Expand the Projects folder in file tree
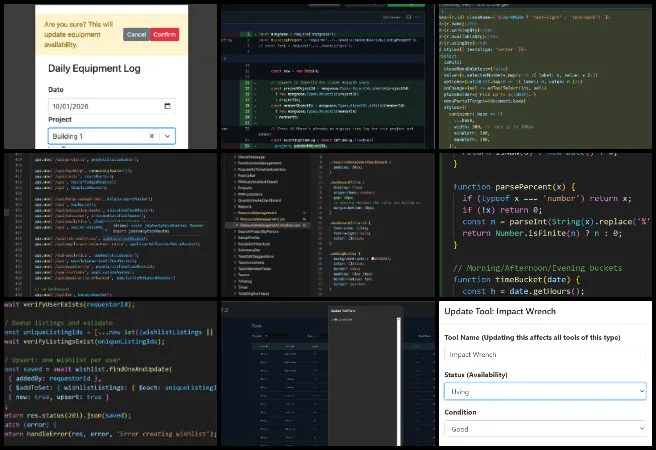656x450 pixels. point(245,188)
